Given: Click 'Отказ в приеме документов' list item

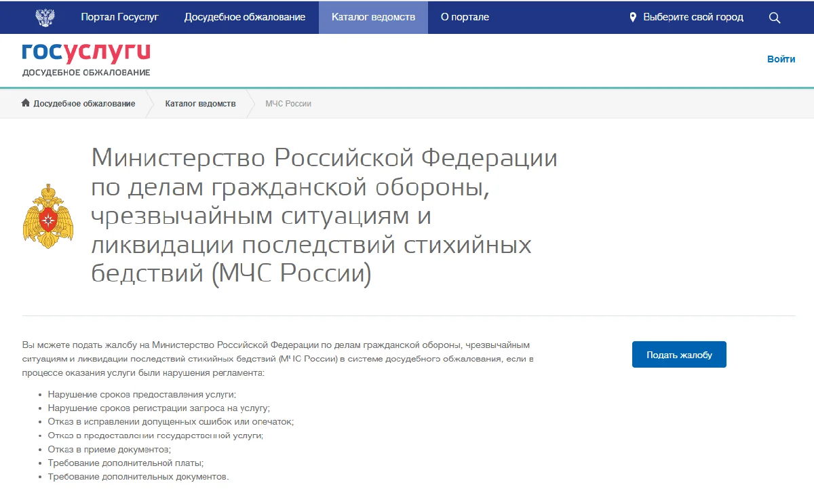Looking at the screenshot, I should (109, 449).
